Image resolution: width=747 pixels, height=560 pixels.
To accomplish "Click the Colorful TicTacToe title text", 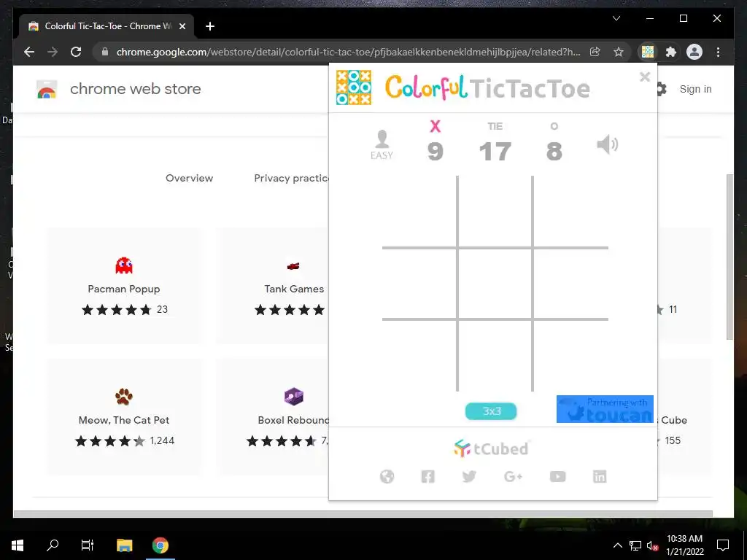I will pyautogui.click(x=487, y=87).
